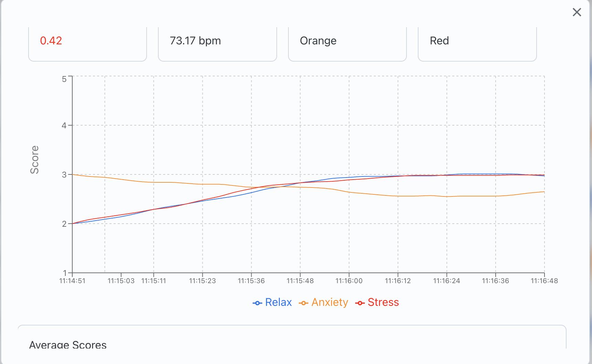Viewport: 592px width, 364px height.
Task: Click the 11:16:48 timestamp on the x-axis
Action: [x=544, y=281]
